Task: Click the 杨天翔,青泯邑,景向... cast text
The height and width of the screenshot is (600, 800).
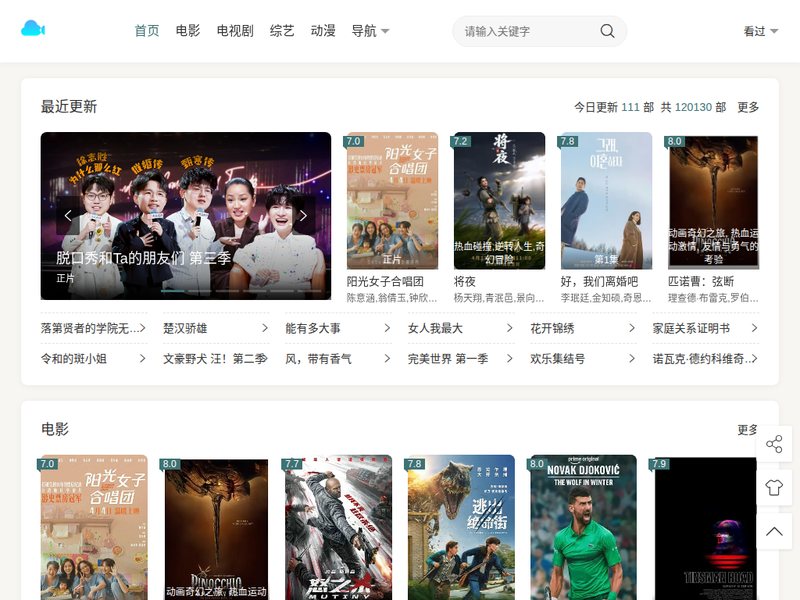Action: pyautogui.click(x=499, y=298)
